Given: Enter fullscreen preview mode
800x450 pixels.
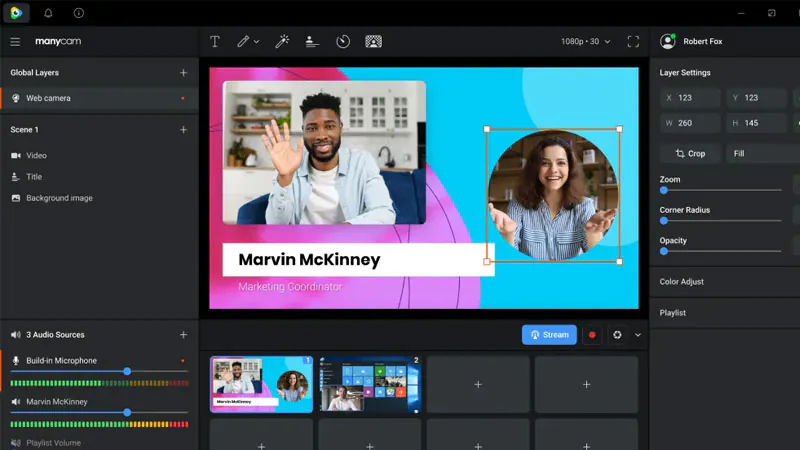Looking at the screenshot, I should coord(633,41).
